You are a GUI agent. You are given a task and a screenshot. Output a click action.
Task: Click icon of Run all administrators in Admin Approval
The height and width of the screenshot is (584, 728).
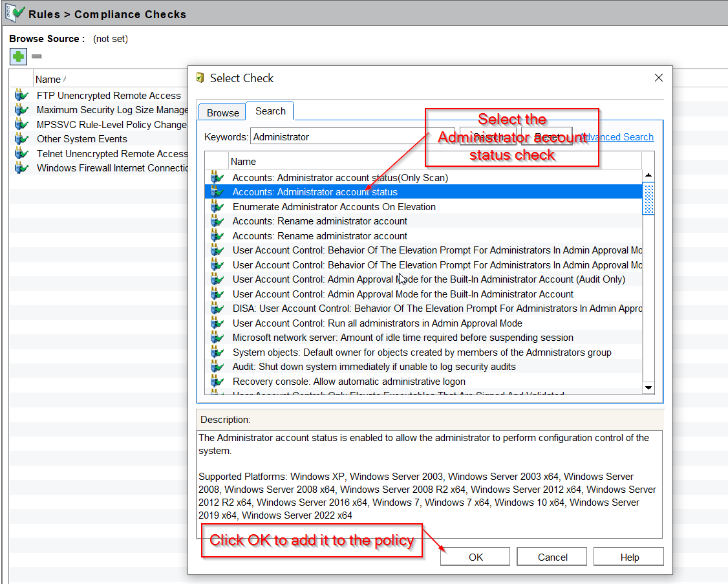[217, 323]
